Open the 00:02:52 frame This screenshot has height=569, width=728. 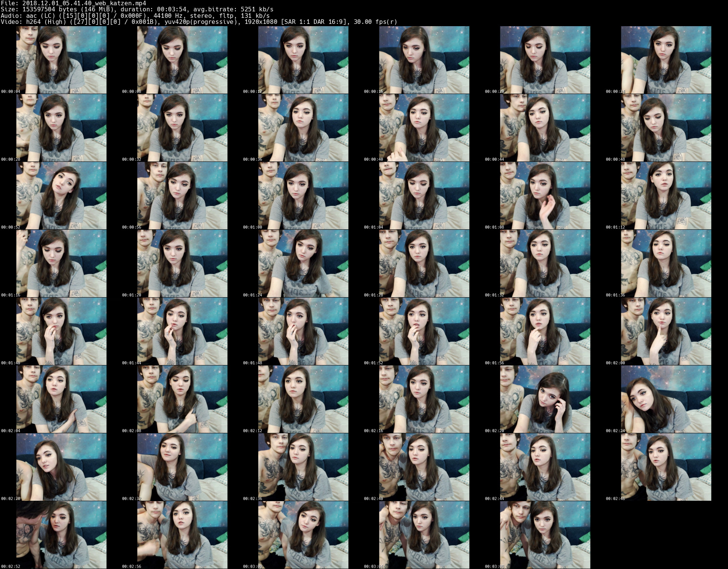tap(61, 535)
